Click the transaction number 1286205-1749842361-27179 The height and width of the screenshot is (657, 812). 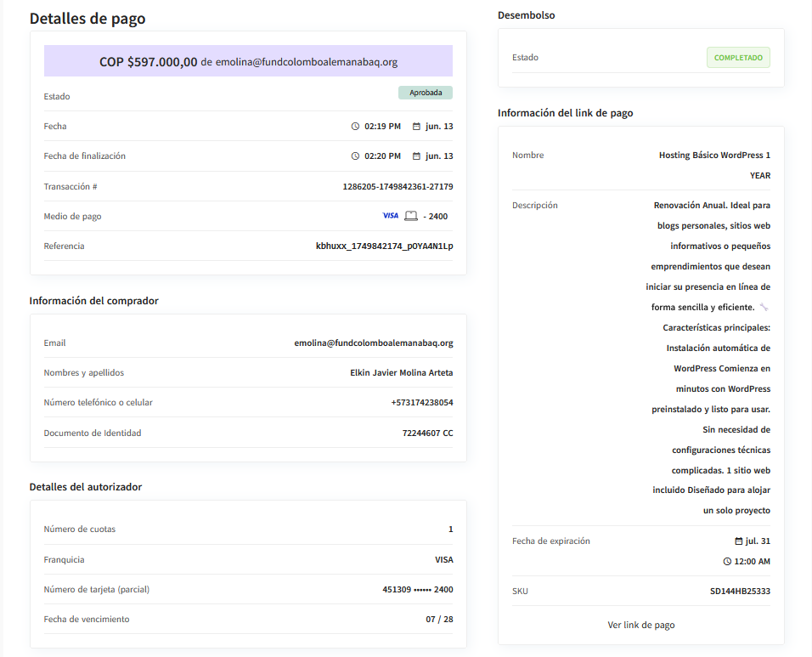coord(398,187)
